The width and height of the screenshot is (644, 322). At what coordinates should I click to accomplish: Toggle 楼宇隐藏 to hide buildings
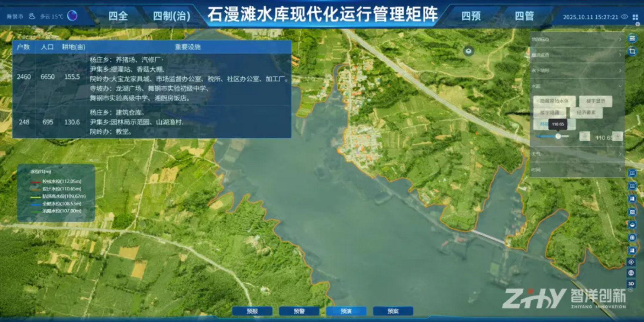[549, 113]
